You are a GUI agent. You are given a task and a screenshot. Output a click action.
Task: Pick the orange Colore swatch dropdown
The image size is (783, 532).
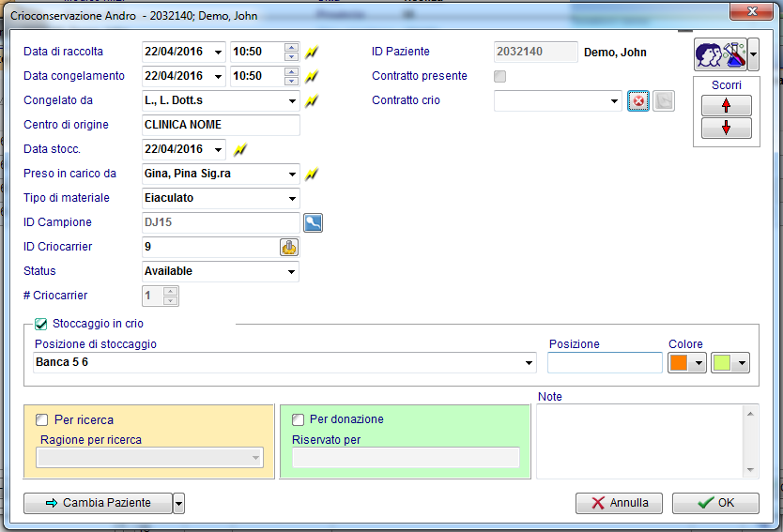click(687, 363)
